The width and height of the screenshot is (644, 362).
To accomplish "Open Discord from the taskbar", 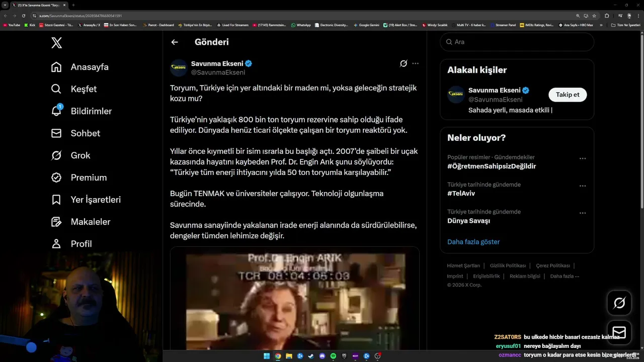I will [322, 356].
